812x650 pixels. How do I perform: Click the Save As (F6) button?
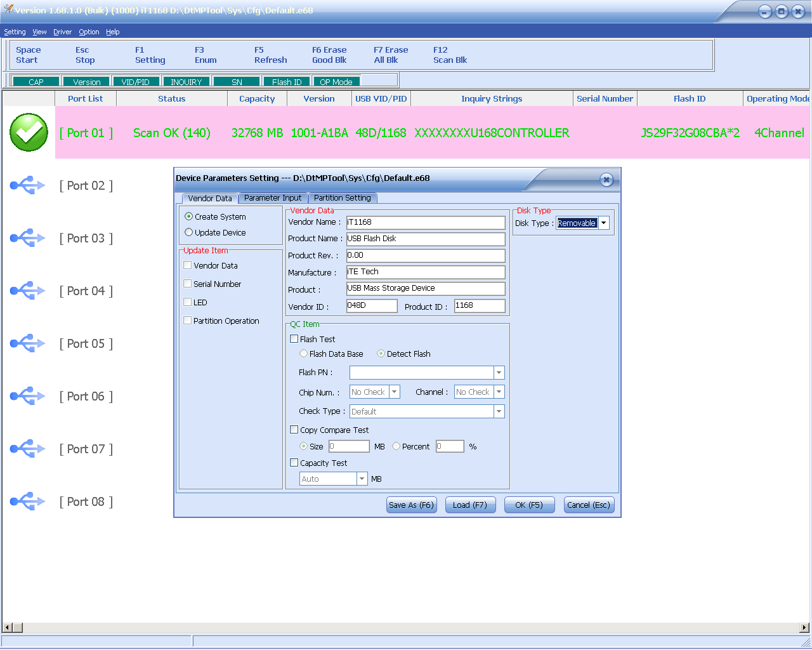(x=411, y=505)
